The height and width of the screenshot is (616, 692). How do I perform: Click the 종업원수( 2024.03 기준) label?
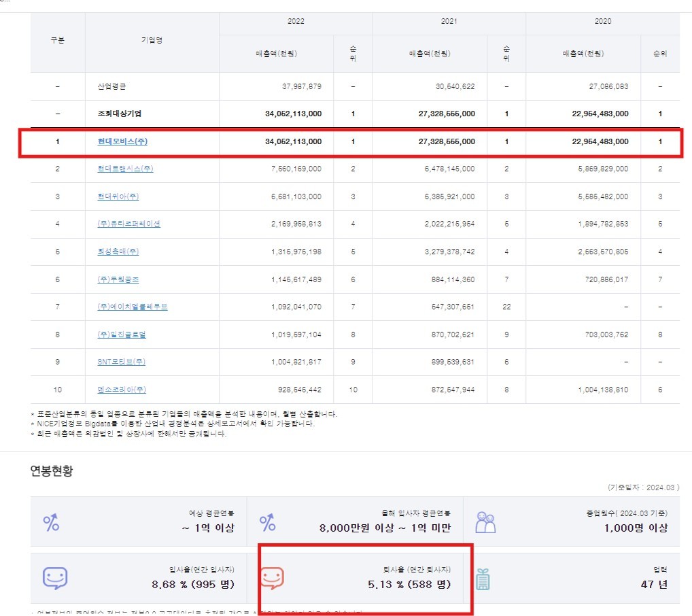(627, 513)
